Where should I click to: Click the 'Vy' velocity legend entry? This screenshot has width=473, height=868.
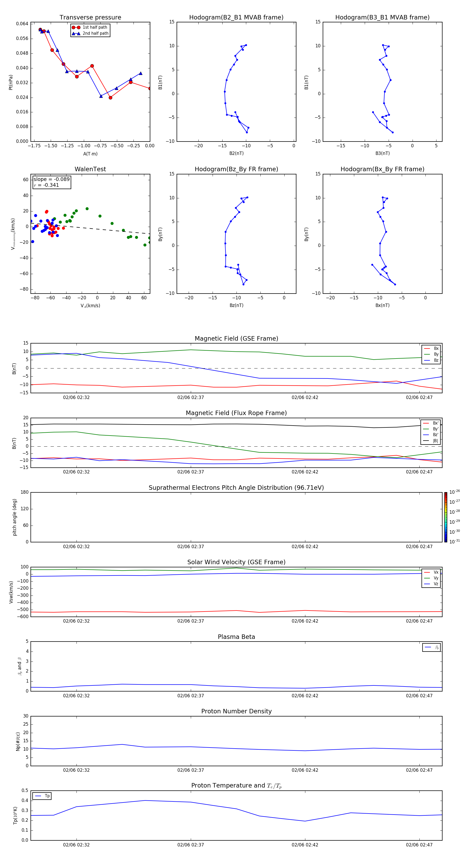click(431, 578)
